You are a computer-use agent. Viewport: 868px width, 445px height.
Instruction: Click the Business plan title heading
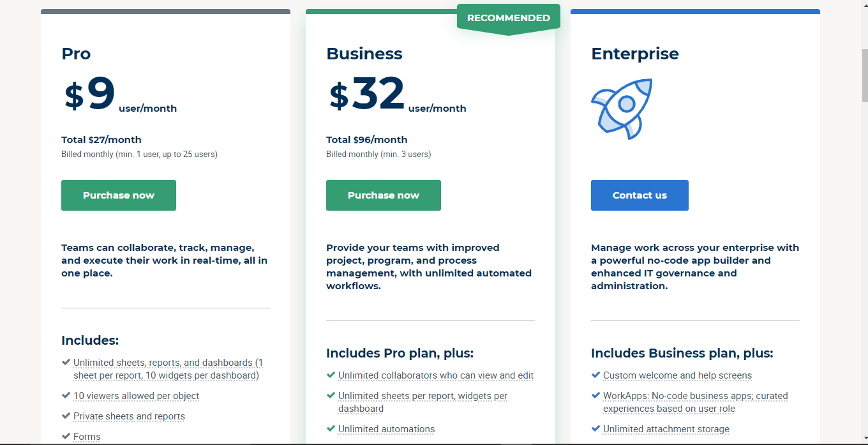coord(364,54)
